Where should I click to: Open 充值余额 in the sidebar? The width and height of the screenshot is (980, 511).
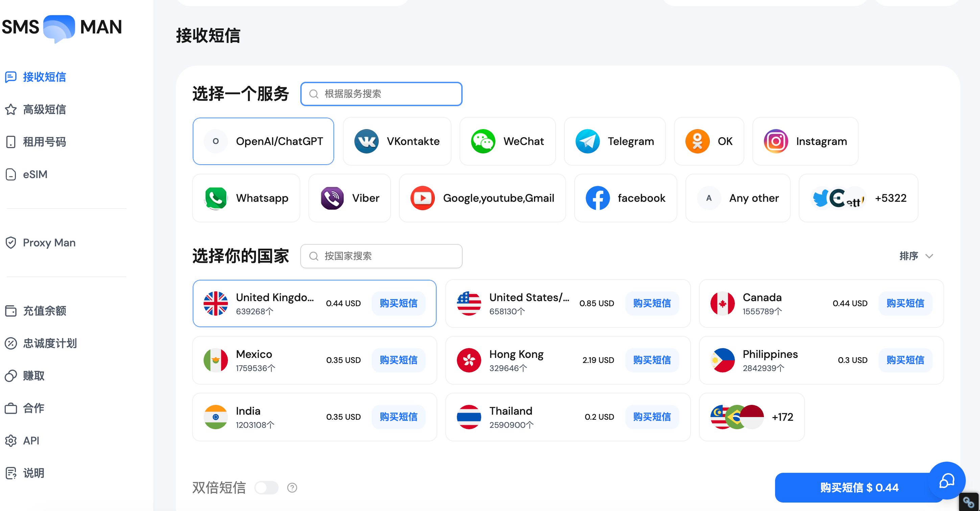click(x=36, y=311)
